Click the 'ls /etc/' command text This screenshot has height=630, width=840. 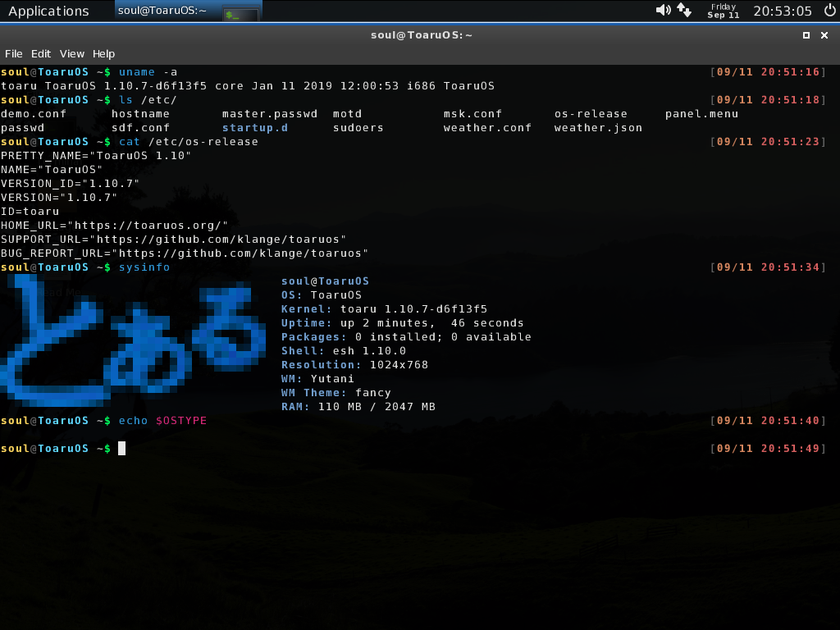tap(148, 100)
